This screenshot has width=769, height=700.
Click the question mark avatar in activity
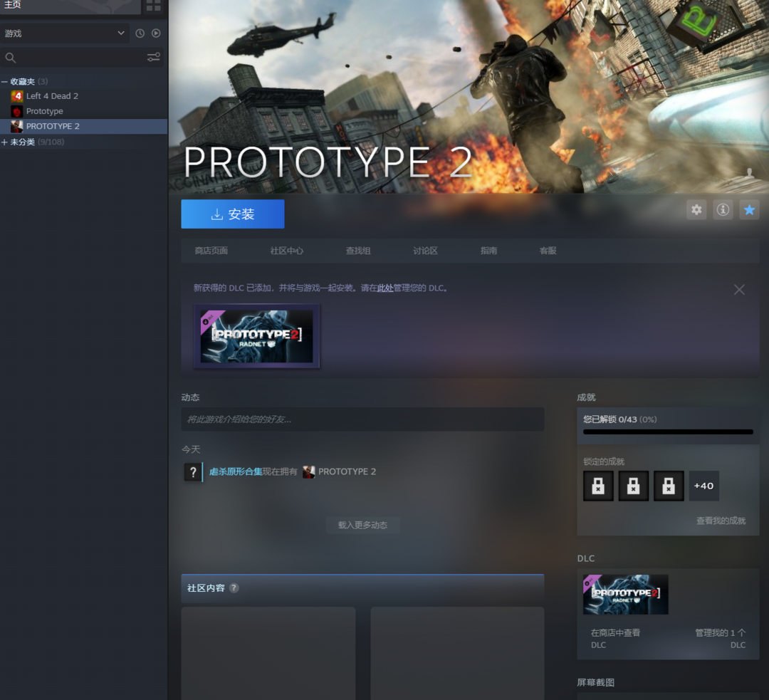tap(193, 472)
